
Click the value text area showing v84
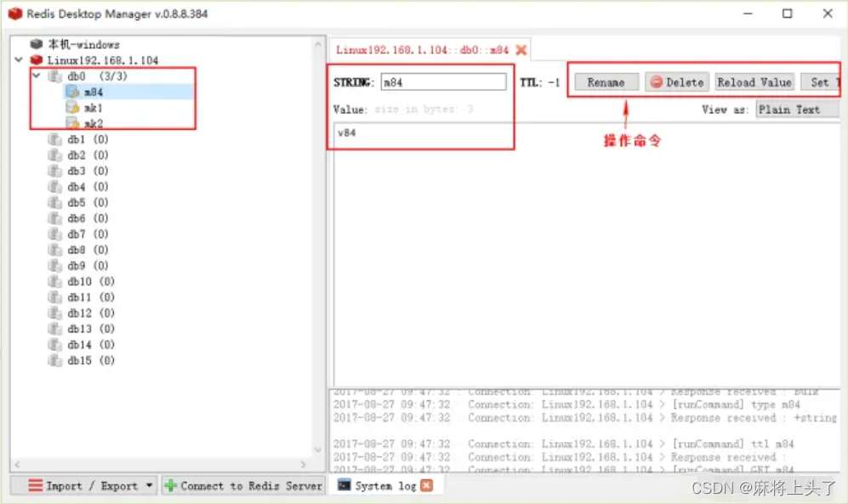click(587, 254)
